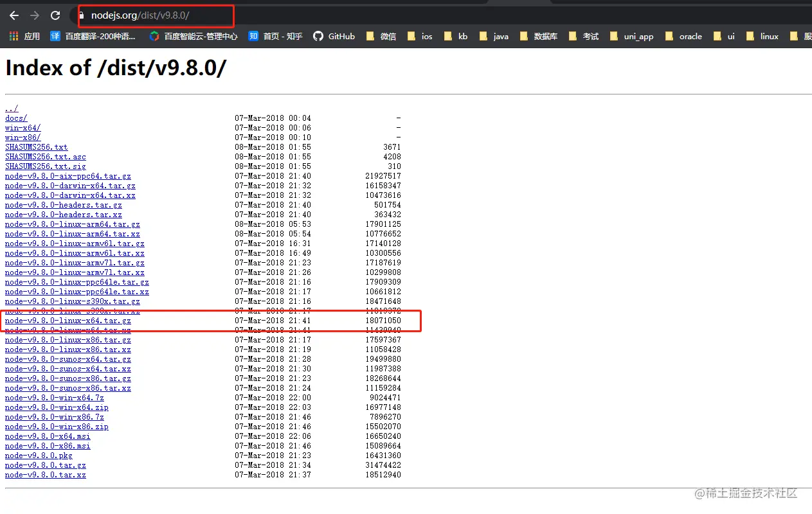Reload the page with the refresh icon

pyautogui.click(x=55, y=15)
